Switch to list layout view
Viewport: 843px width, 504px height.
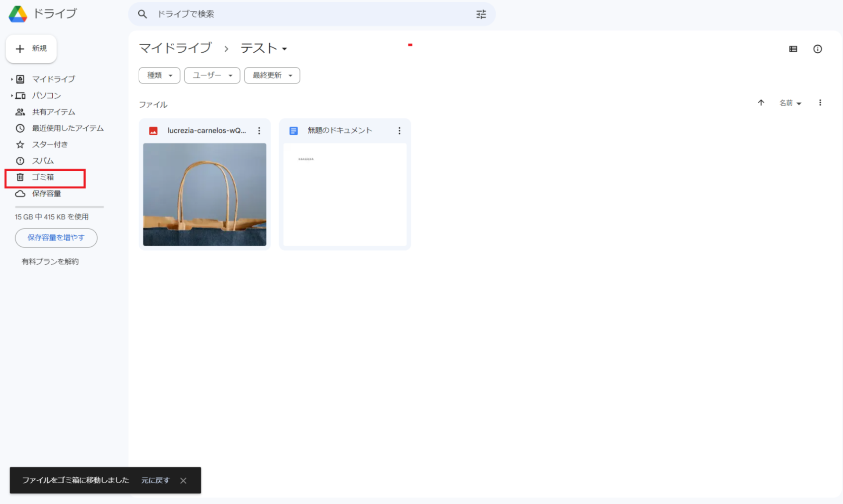tap(793, 49)
